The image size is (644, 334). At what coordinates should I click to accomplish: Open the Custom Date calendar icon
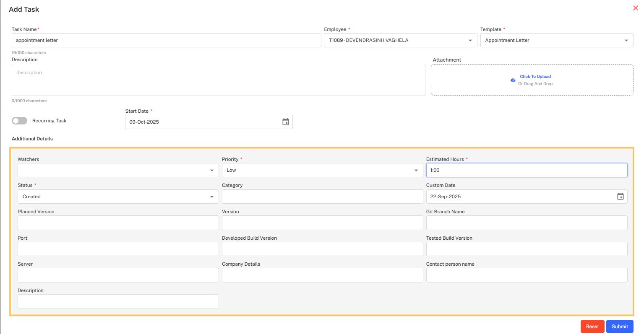(x=620, y=197)
